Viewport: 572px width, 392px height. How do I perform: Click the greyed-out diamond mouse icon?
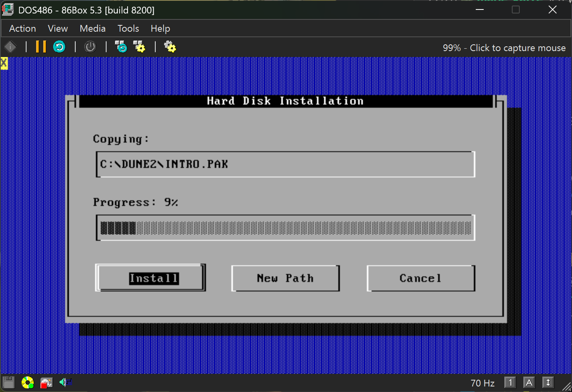coord(10,47)
